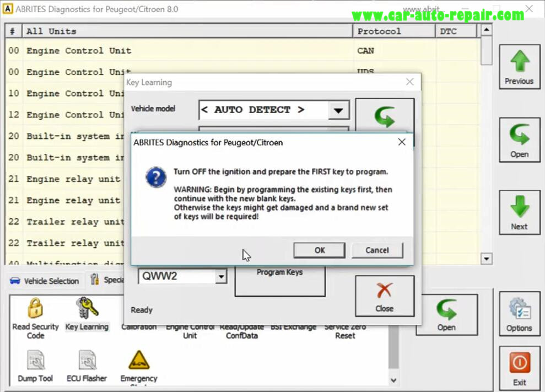Go to Next with the down arrow
This screenshot has width=545, height=392.
519,212
